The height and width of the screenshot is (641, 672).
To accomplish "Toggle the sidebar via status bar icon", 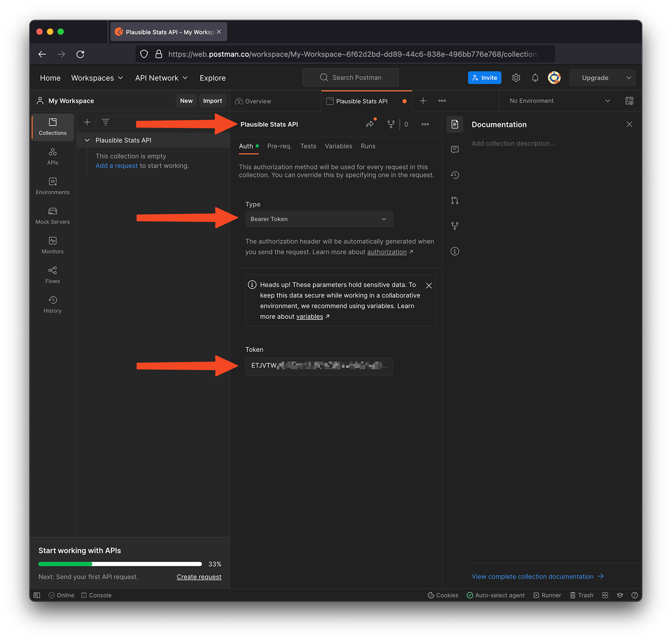I will 37,595.
